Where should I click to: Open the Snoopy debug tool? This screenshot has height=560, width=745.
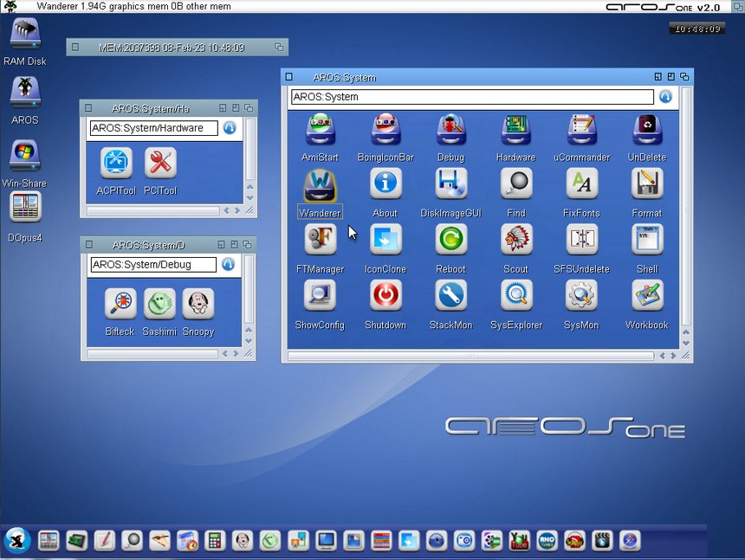(x=198, y=304)
